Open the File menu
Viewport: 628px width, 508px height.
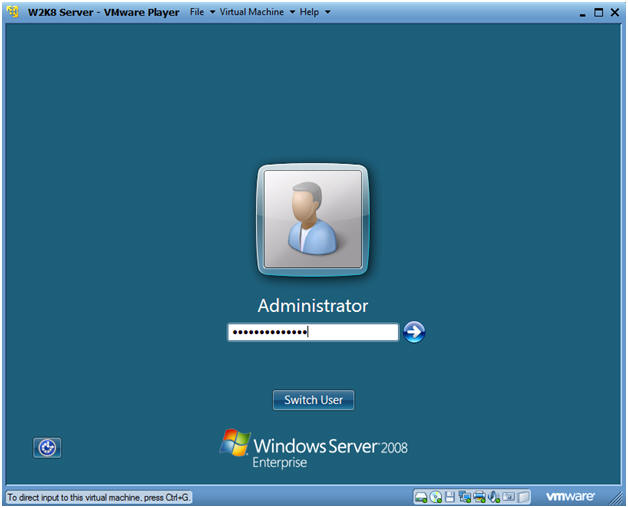[197, 12]
